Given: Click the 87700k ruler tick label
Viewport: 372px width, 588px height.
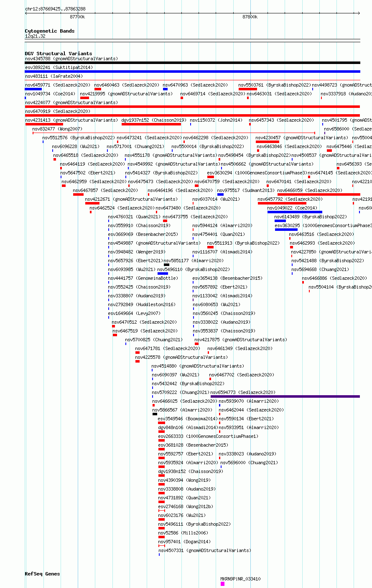Looking at the screenshot, I should [77, 17].
